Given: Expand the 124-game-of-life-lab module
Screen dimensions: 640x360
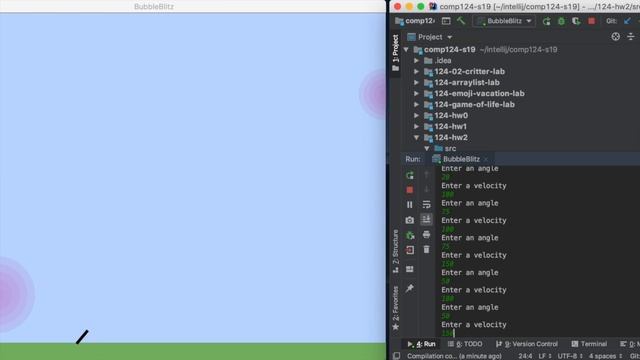Looking at the screenshot, I should click(x=416, y=104).
